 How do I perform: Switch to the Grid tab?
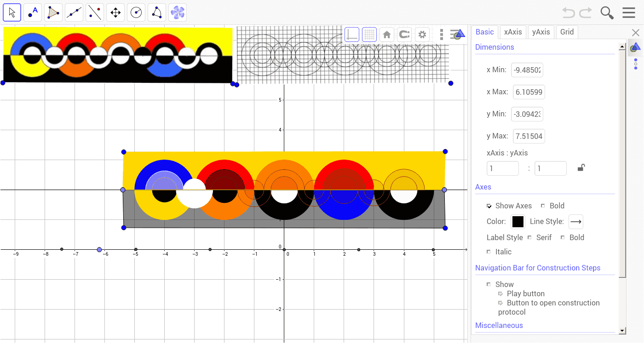click(x=567, y=32)
